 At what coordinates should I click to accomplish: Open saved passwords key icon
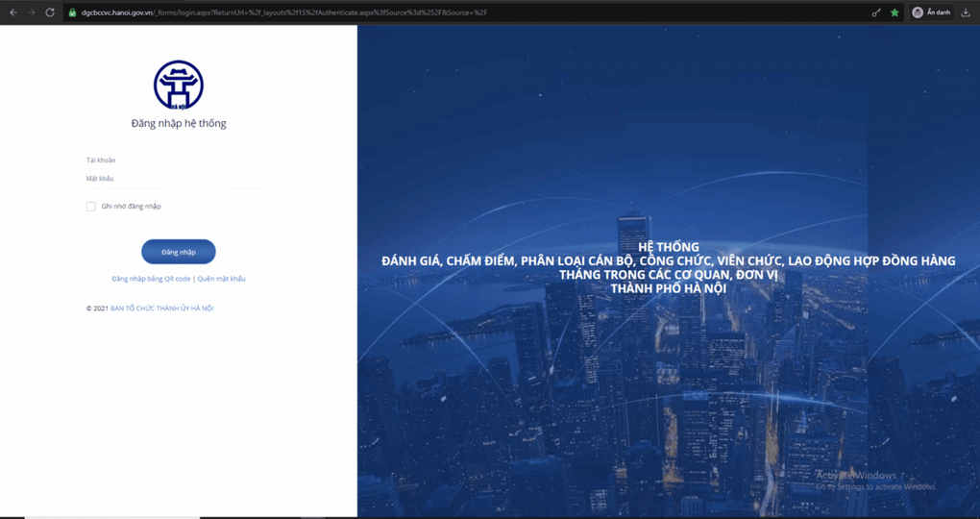point(875,12)
